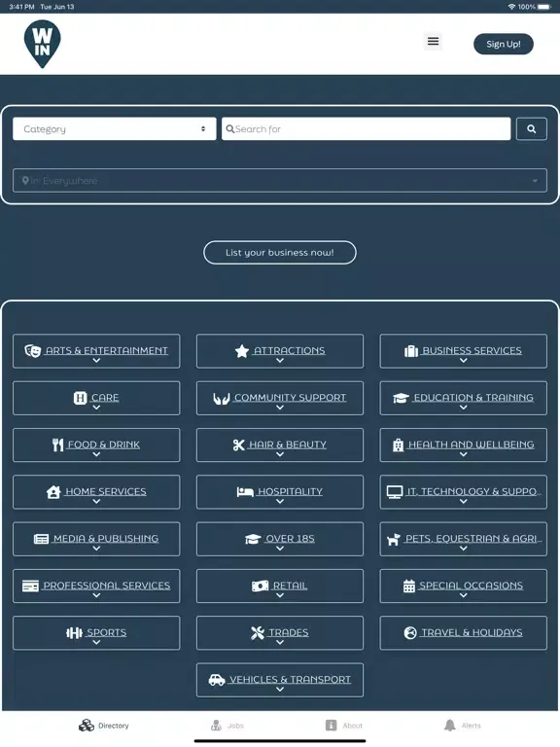Click the theatre masks Arts & Entertainment icon
The height and width of the screenshot is (747, 560).
click(32, 350)
